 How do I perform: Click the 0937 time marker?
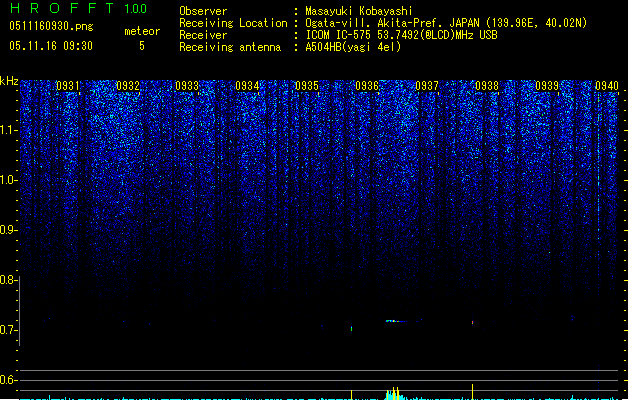coord(427,86)
